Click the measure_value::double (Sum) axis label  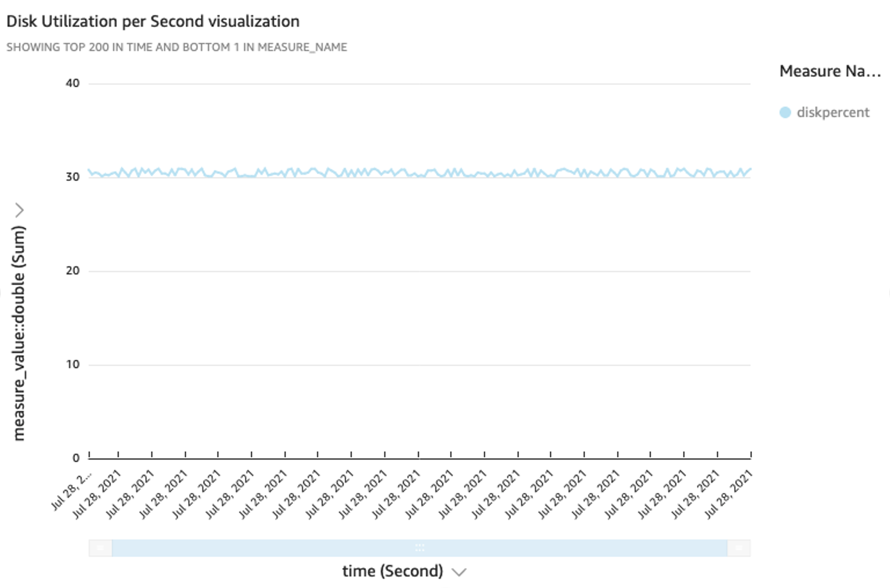[x=19, y=333]
